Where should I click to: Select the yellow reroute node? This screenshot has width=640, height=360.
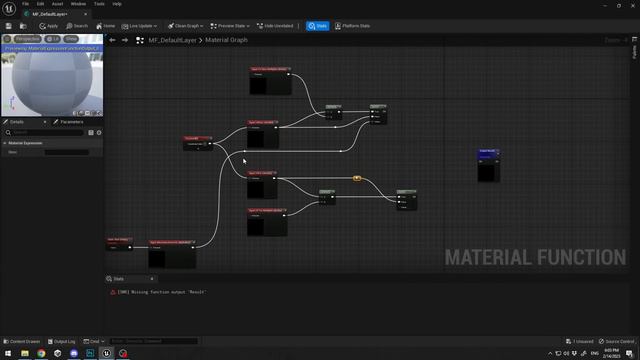tap(357, 178)
